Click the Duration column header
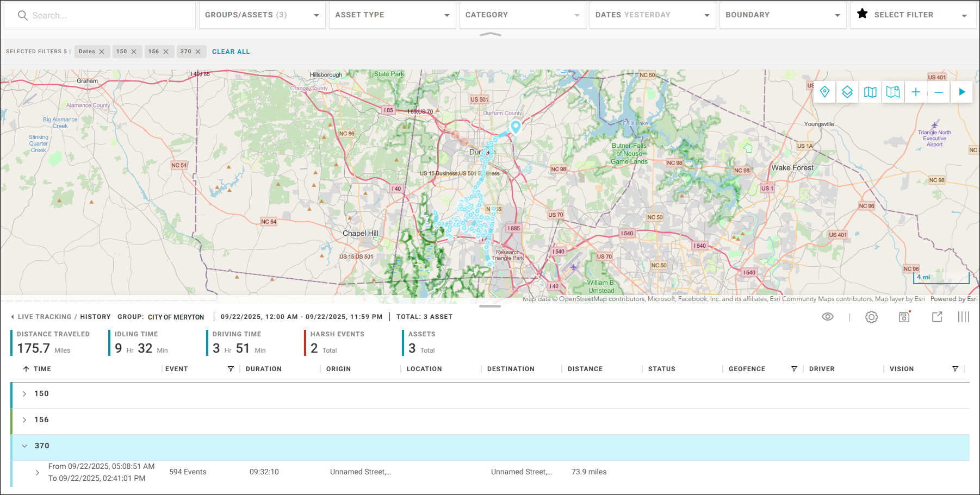 pyautogui.click(x=264, y=369)
